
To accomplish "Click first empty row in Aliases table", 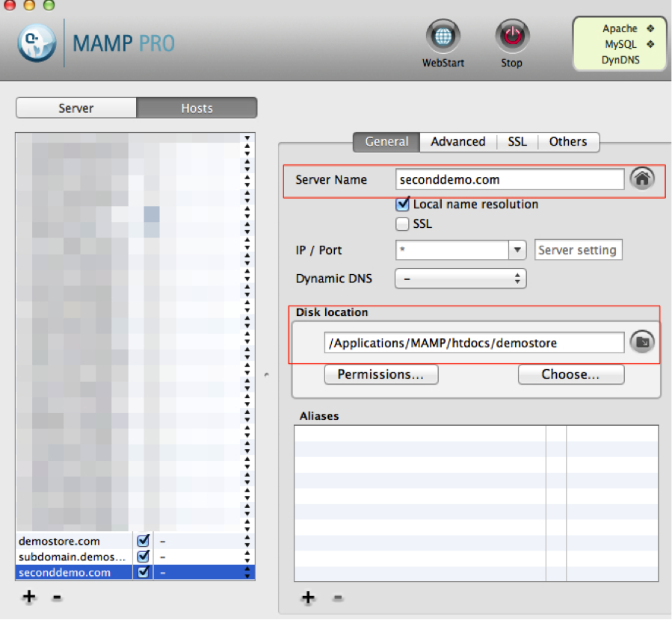I will tap(476, 434).
